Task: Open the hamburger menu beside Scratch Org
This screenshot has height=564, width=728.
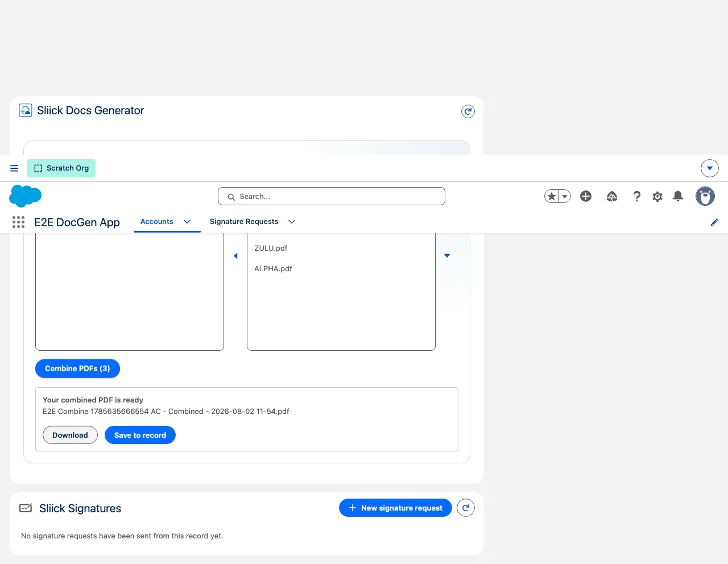Action: click(14, 168)
